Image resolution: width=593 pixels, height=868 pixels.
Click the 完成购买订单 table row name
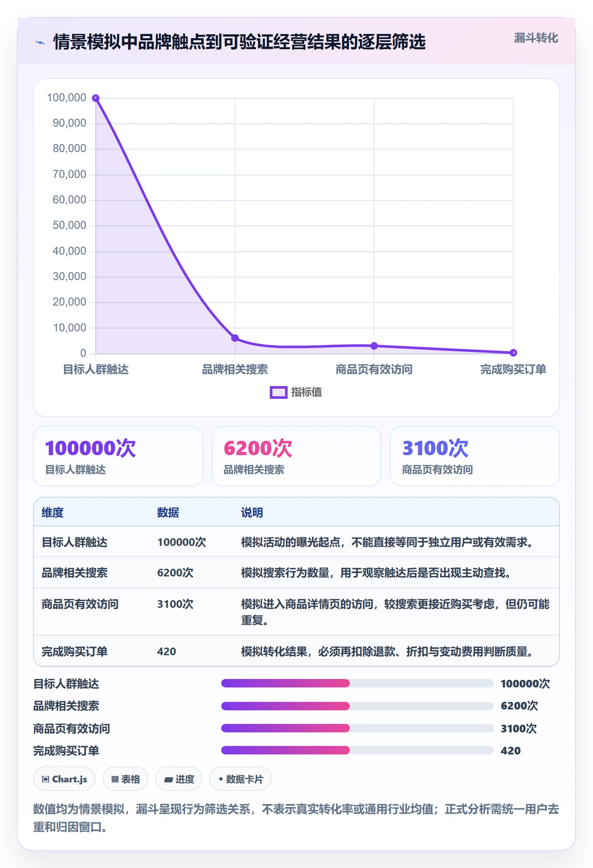pyautogui.click(x=75, y=651)
